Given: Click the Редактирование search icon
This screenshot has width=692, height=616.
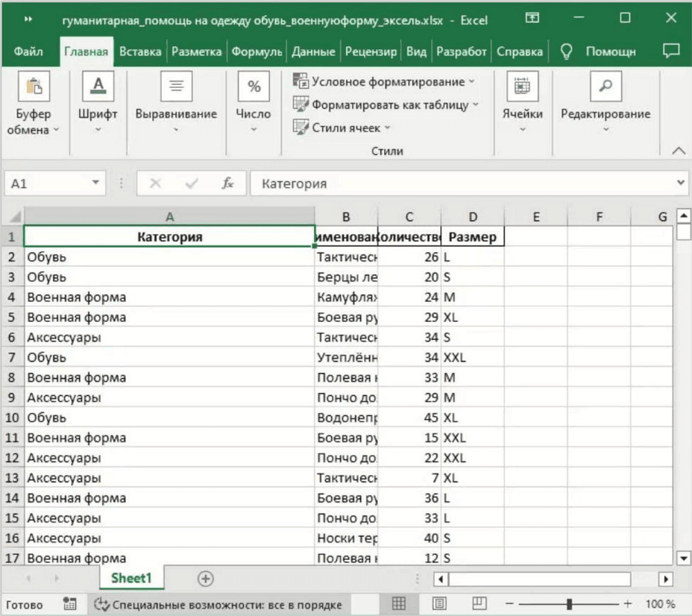Looking at the screenshot, I should tap(605, 87).
